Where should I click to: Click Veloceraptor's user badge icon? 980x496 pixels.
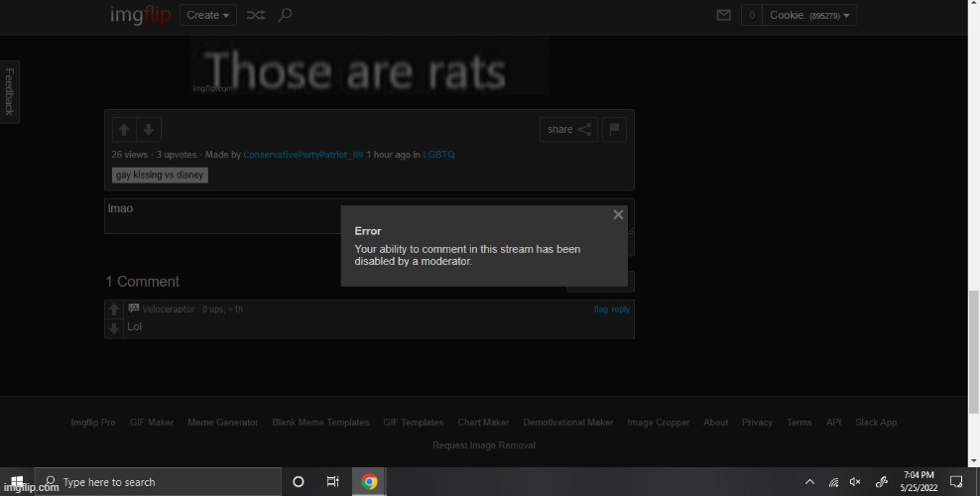(x=134, y=308)
